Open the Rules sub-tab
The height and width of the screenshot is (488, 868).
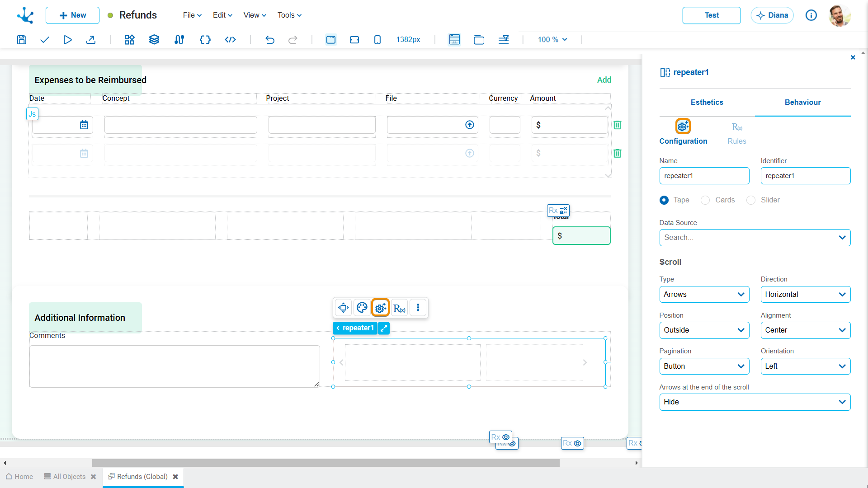pos(737,133)
